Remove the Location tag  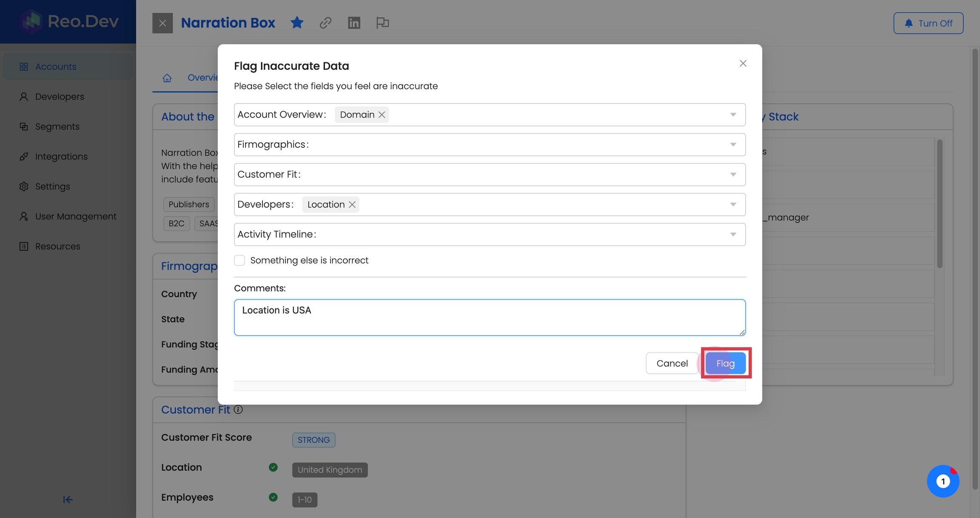[x=352, y=204]
